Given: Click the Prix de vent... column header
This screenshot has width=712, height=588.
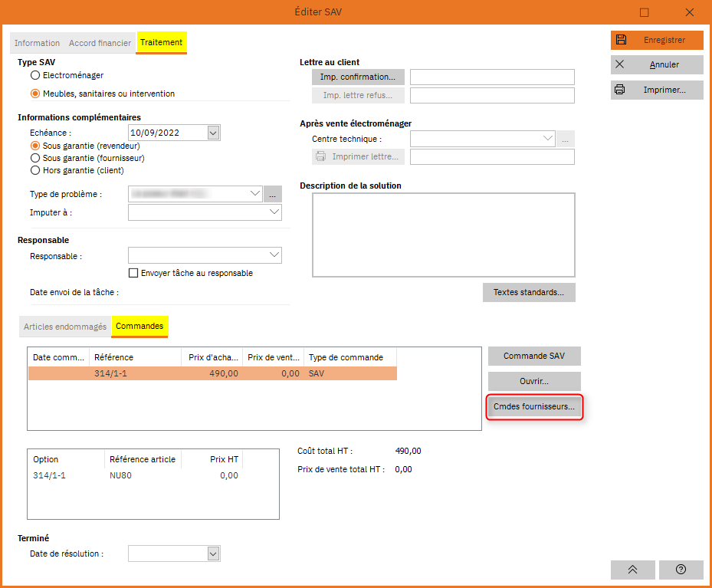Looking at the screenshot, I should [274, 357].
